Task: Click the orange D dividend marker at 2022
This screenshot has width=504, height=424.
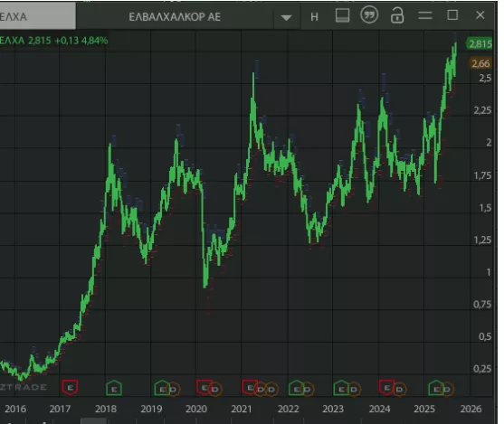Action: (308, 390)
